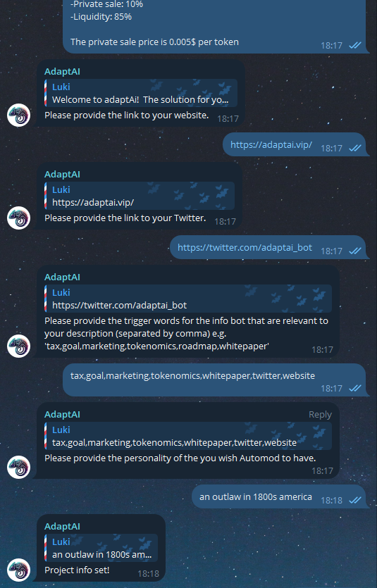Click double checkmarks on outlaw personality message
Image resolution: width=377 pixels, height=588 pixels.
coord(355,500)
